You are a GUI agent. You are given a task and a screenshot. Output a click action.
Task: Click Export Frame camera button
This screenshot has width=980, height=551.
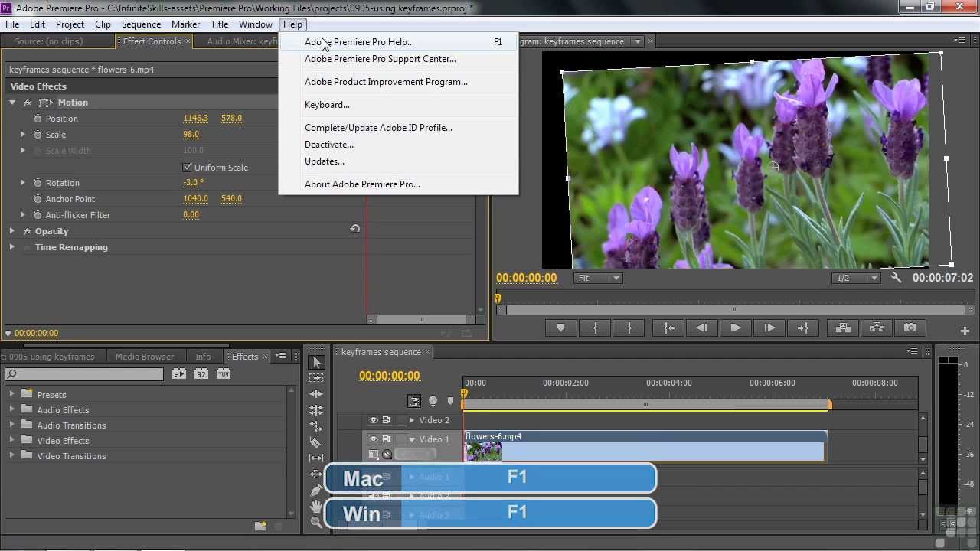click(910, 328)
